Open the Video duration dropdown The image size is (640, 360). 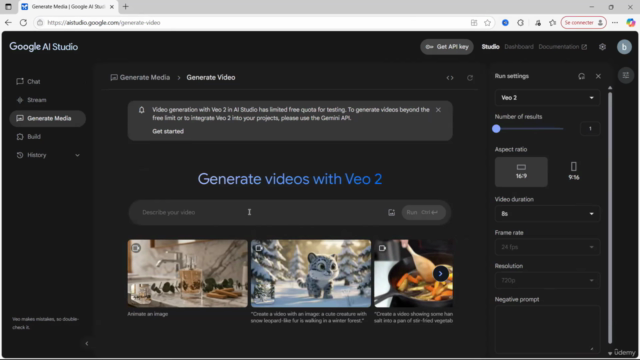(x=547, y=214)
